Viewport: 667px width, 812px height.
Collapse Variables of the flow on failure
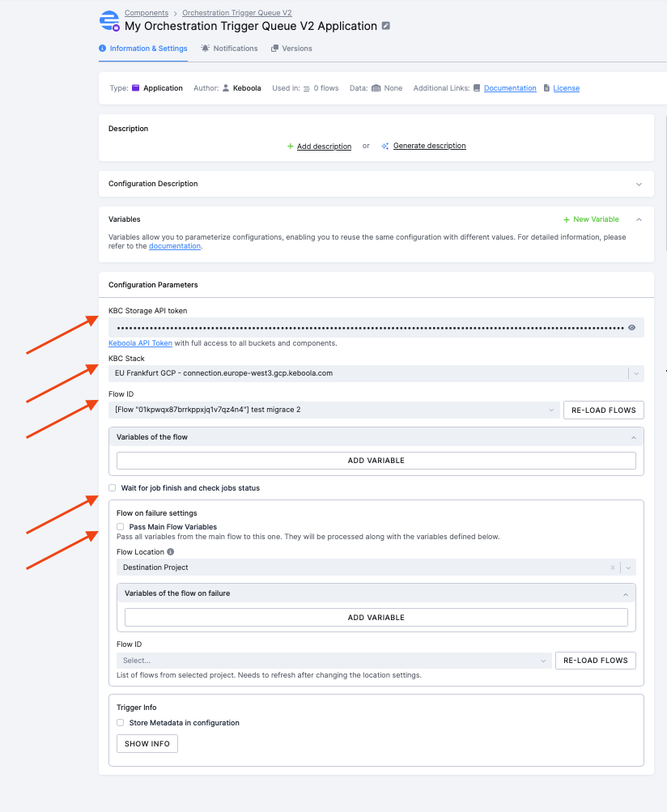click(626, 594)
